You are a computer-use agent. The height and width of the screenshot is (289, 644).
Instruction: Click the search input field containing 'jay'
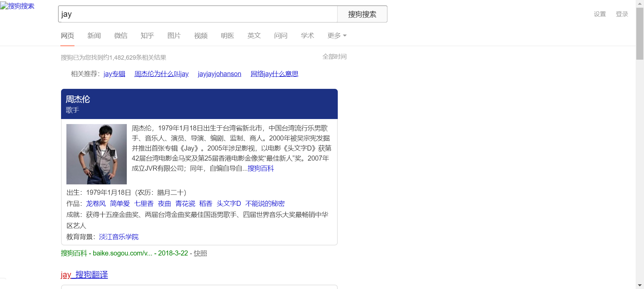(198, 14)
